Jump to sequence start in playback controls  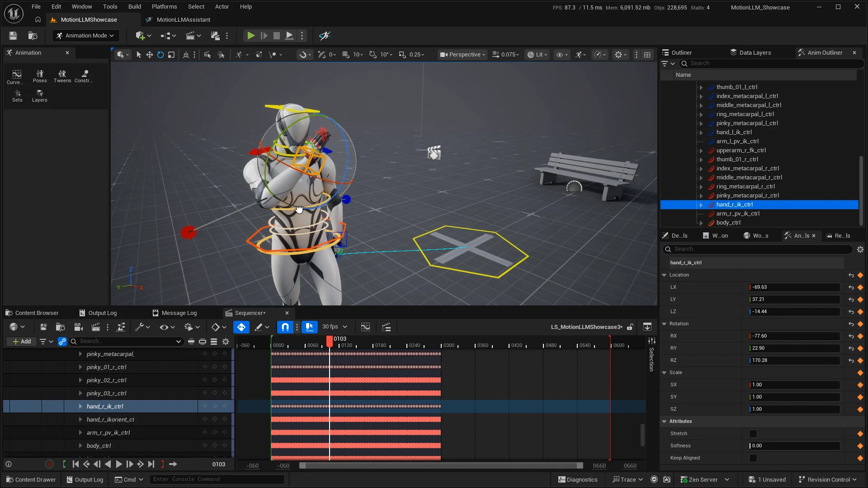(75, 464)
